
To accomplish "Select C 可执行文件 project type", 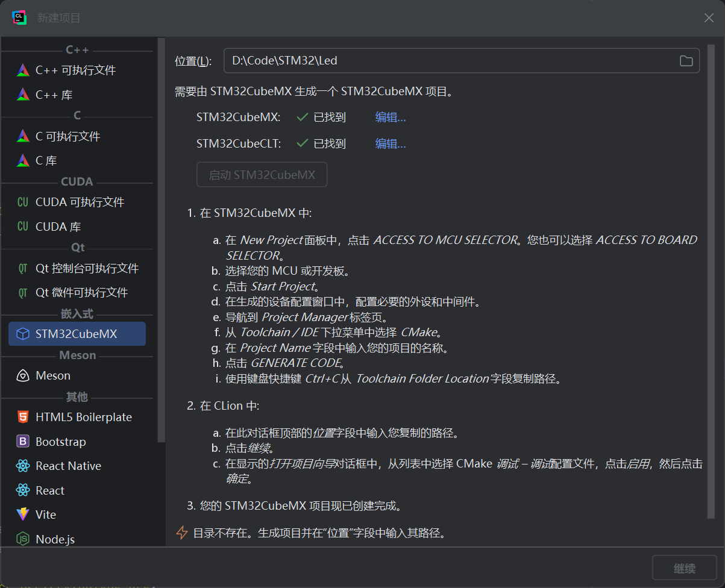I will pyautogui.click(x=77, y=136).
